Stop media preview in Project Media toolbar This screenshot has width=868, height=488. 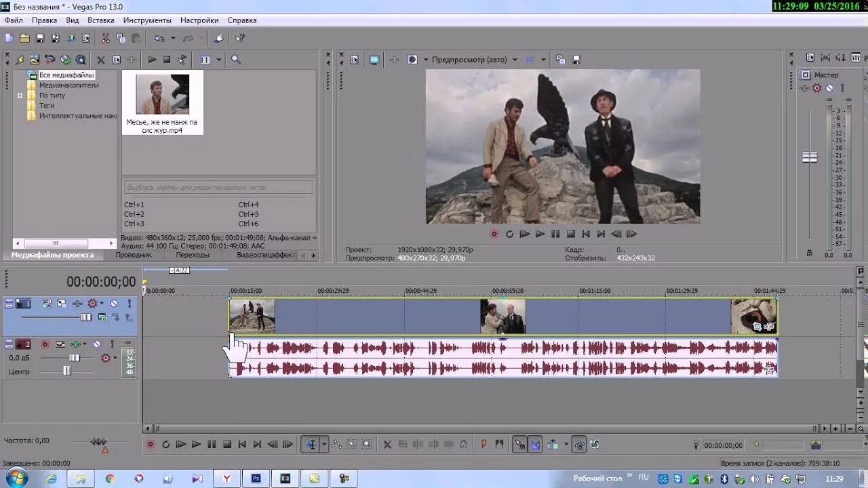[x=167, y=60]
